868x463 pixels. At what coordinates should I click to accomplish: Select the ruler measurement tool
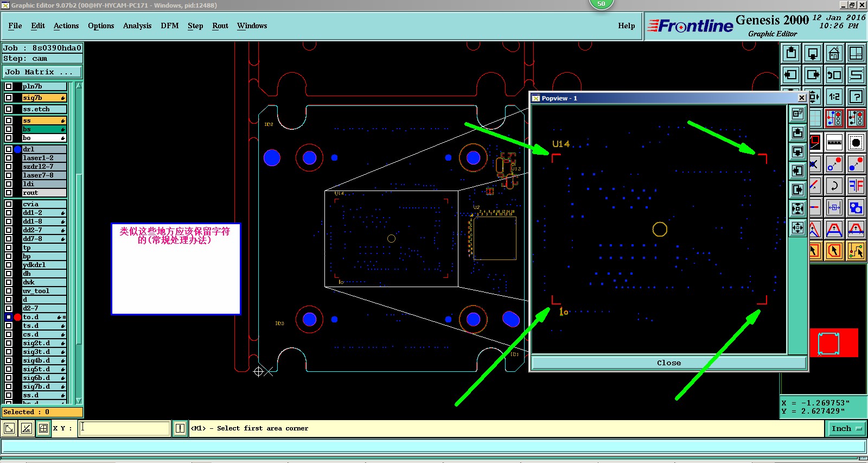834,142
